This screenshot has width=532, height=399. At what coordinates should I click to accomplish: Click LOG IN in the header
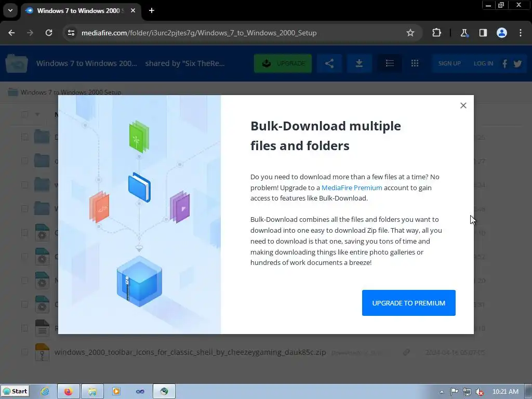(x=483, y=63)
